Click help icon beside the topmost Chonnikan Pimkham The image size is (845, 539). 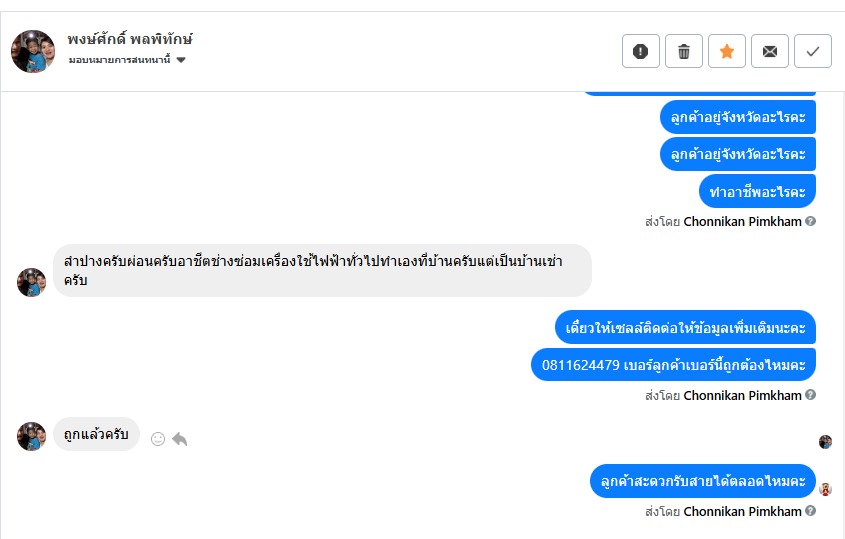811,221
